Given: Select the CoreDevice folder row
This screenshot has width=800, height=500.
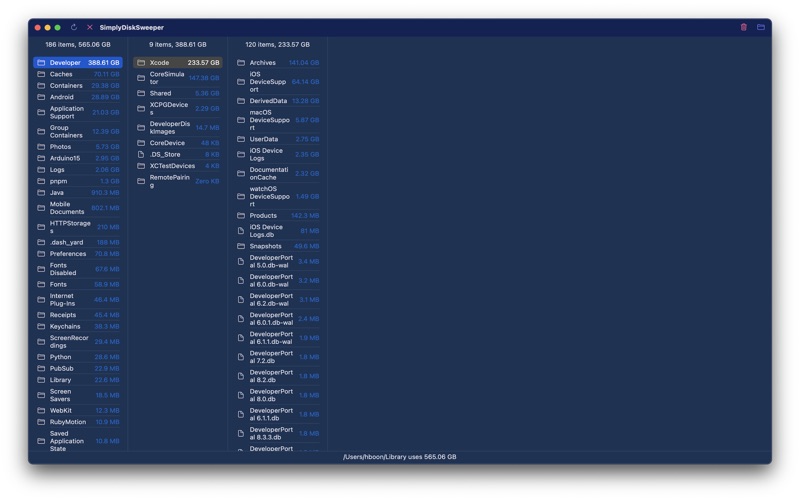Looking at the screenshot, I should point(178,143).
